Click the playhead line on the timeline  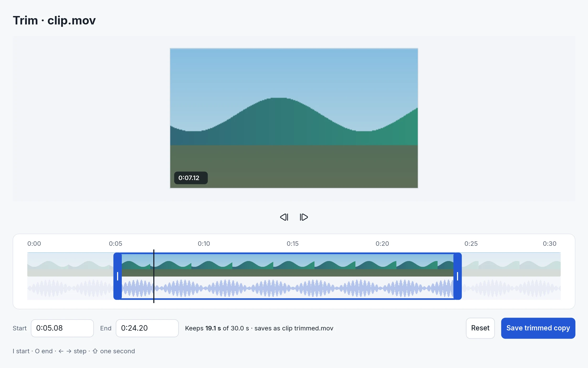tap(154, 276)
